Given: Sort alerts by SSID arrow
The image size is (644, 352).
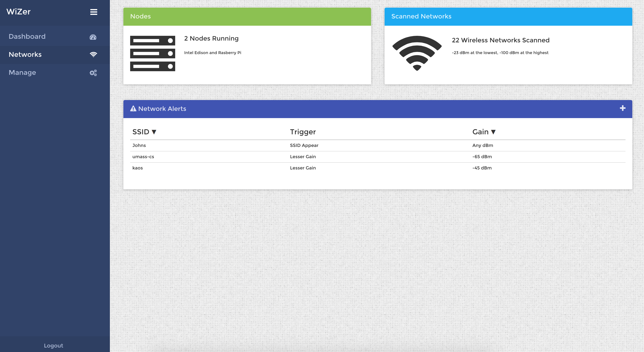Looking at the screenshot, I should pos(154,132).
